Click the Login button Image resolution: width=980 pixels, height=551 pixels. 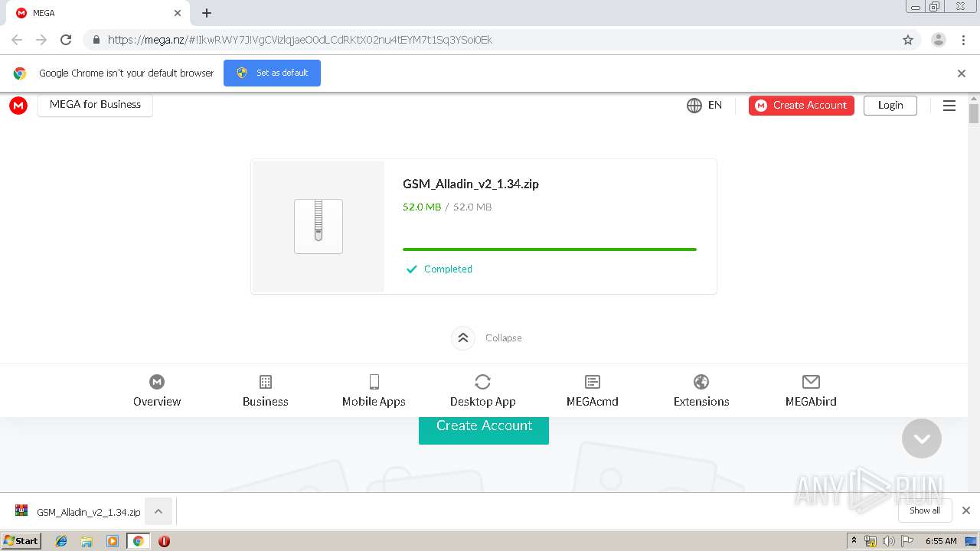point(890,106)
